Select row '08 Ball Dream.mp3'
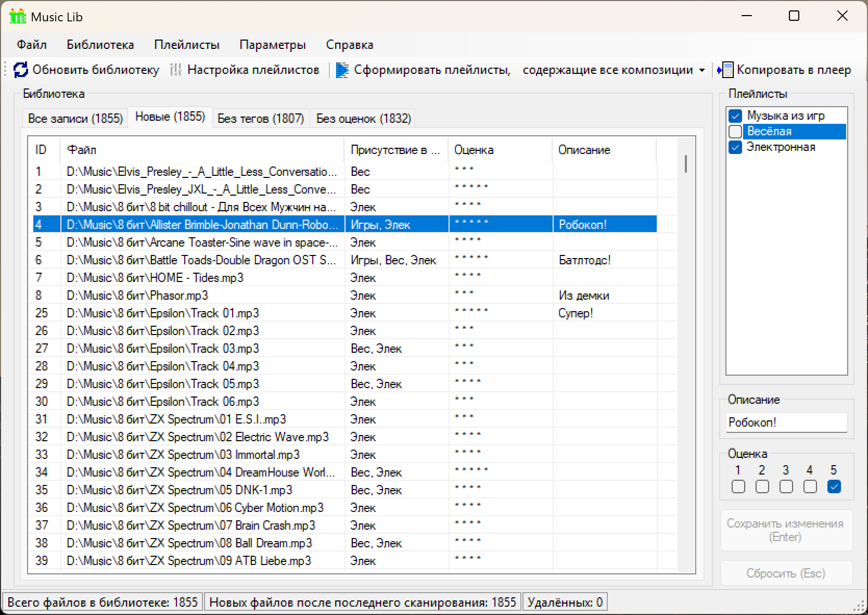Viewport: 868px width, 615px height. [344, 543]
